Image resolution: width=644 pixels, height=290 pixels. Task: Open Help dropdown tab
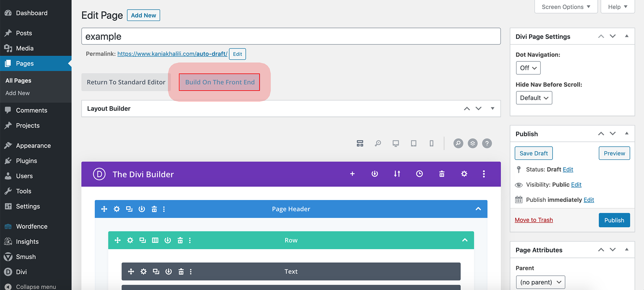pos(618,7)
